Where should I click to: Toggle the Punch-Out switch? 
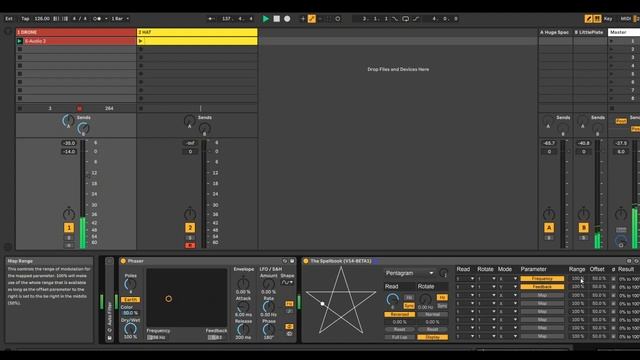point(416,19)
